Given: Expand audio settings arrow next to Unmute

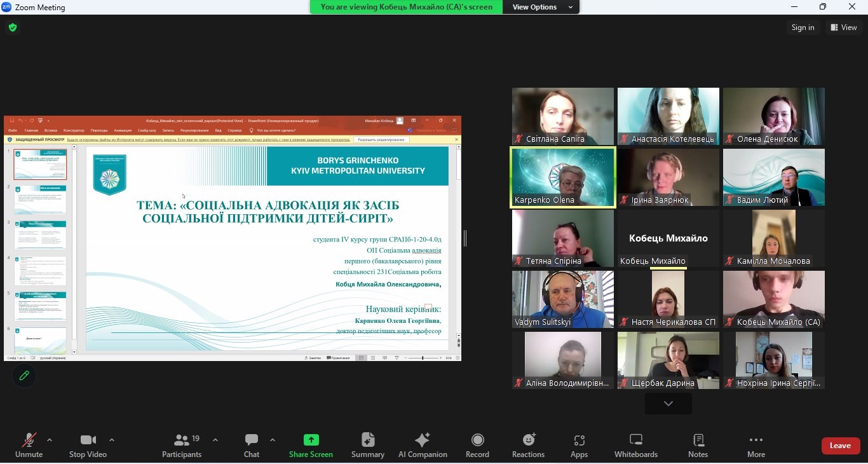Looking at the screenshot, I should 50,440.
